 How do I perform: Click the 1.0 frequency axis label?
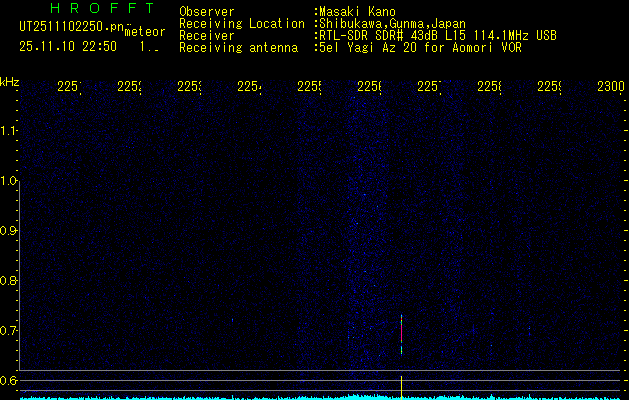point(8,181)
